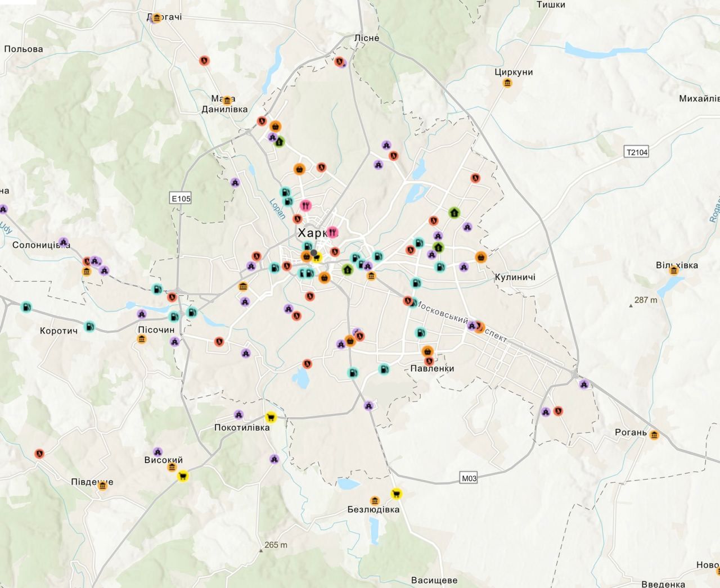Click the E105 road shield label
Screen dimensions: 720x588
(x=181, y=198)
